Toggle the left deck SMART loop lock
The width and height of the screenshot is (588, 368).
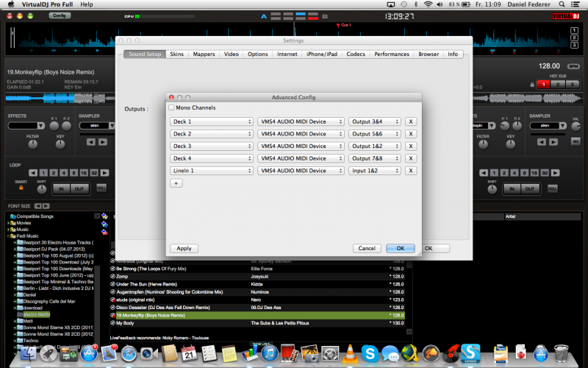(21, 188)
